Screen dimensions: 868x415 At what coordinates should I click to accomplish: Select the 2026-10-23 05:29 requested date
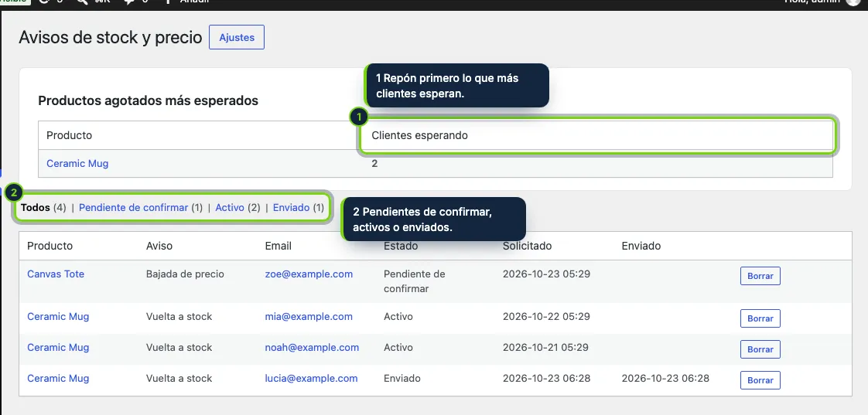click(x=546, y=274)
